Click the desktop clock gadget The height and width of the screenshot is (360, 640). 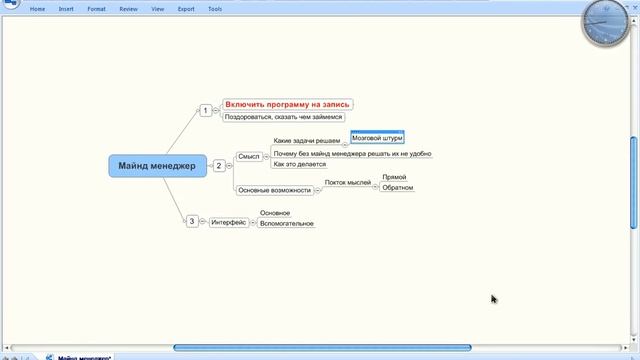click(x=605, y=23)
